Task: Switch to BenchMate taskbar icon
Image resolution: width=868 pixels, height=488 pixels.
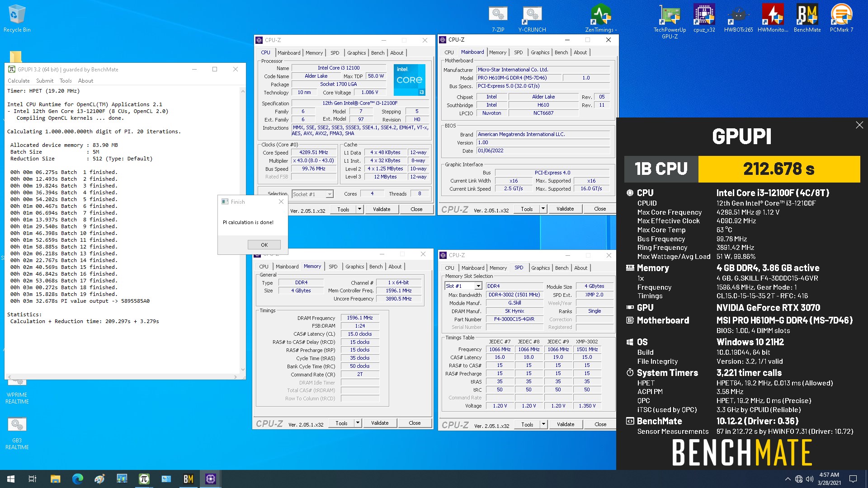Action: click(x=188, y=479)
